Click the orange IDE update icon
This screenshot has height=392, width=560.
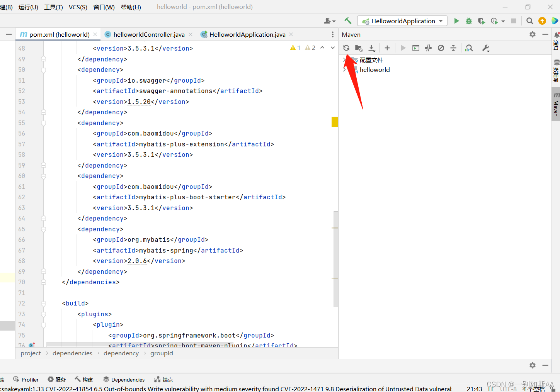coord(542,21)
